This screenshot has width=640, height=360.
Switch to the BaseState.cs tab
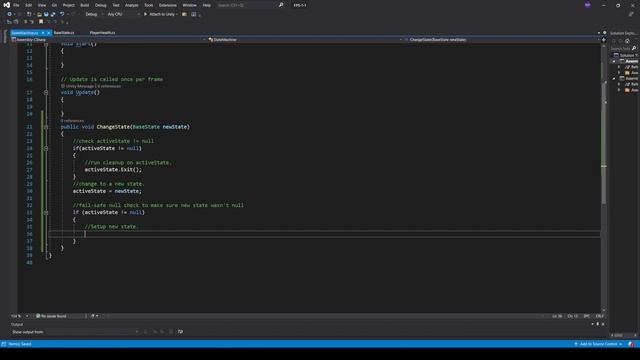point(64,33)
